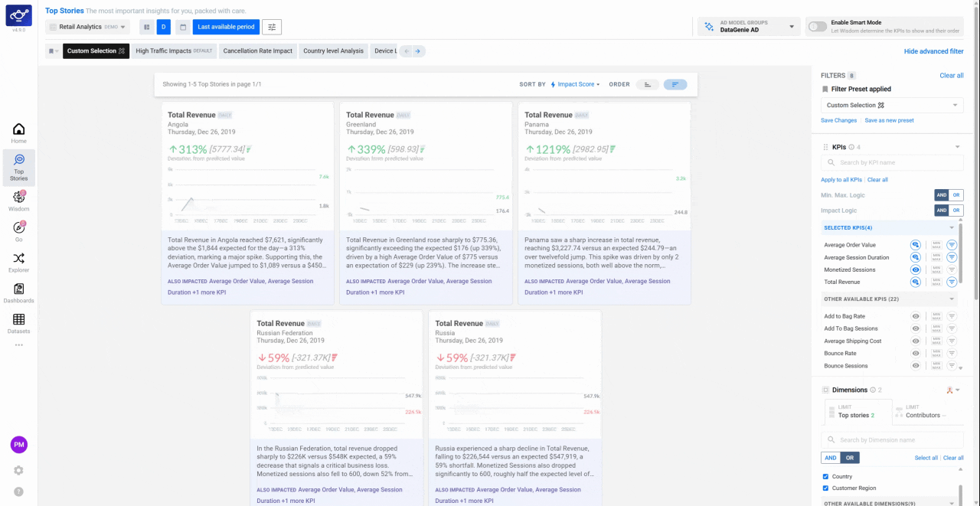Set Impact Logic to OR

click(956, 211)
